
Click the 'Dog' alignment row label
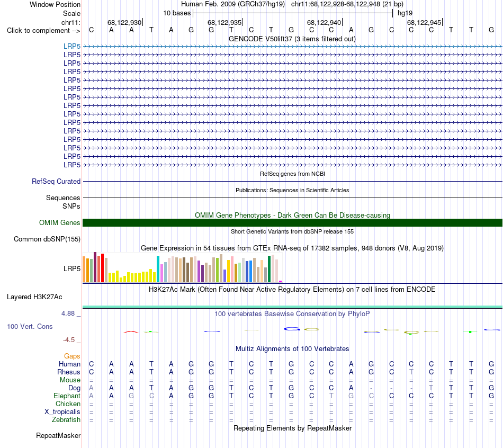tap(75, 388)
